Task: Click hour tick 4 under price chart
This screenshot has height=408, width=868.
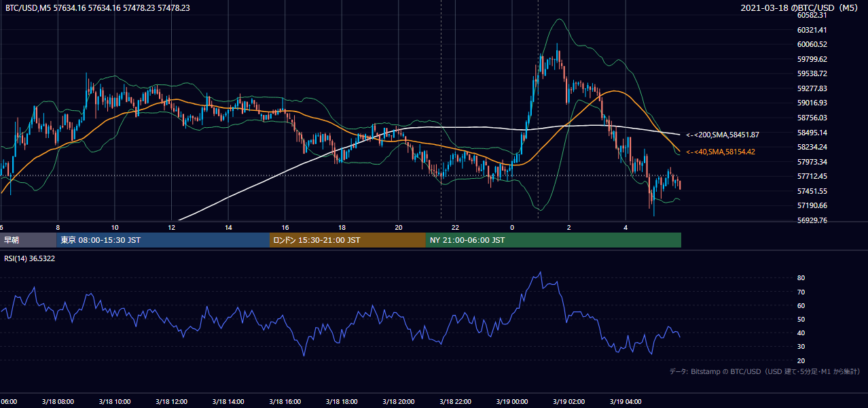Action: click(626, 228)
